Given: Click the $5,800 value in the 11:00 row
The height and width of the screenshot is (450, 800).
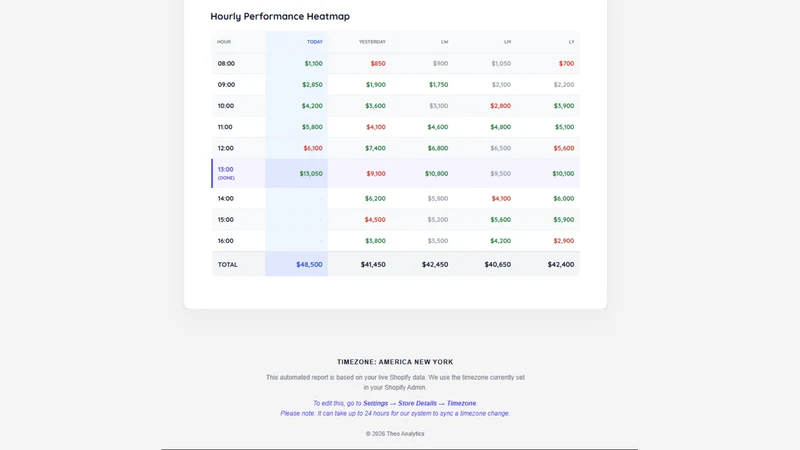Looking at the screenshot, I should pyautogui.click(x=312, y=127).
